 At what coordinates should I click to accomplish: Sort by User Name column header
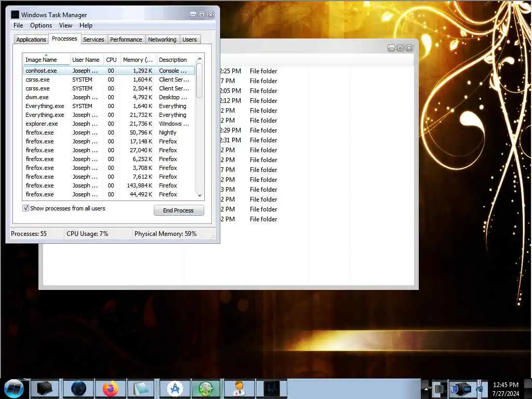pos(87,60)
